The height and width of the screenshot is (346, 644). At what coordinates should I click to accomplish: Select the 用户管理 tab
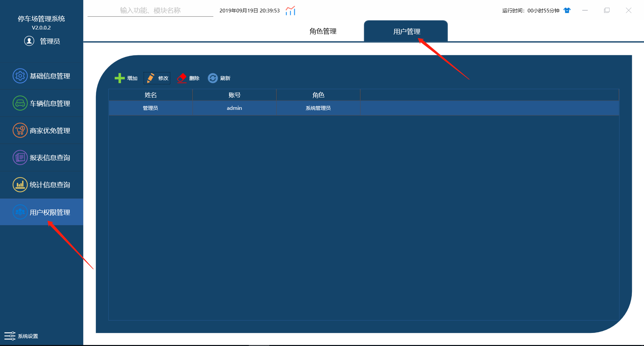click(406, 31)
